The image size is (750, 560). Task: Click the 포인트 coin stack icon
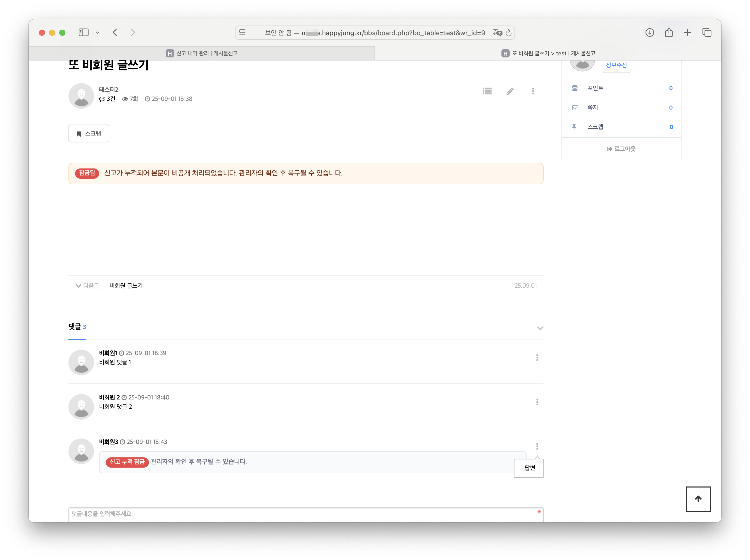point(575,88)
